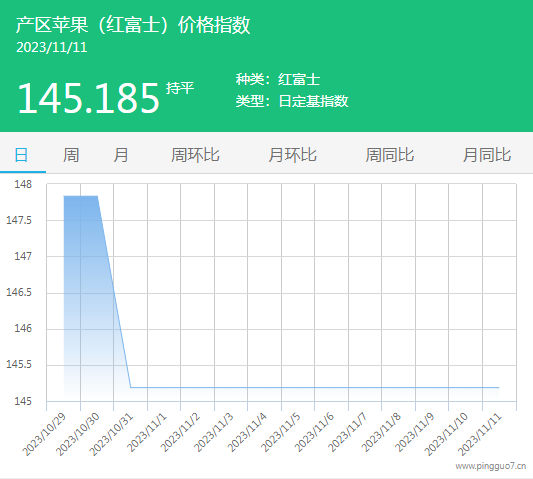Open the 周同比 tab

pyautogui.click(x=390, y=155)
